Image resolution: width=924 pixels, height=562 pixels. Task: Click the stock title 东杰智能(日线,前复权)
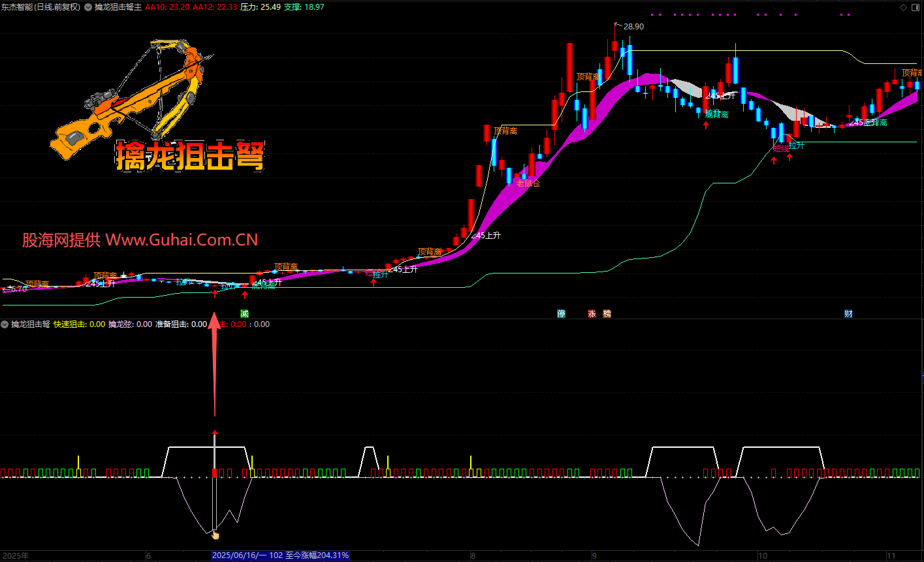coord(40,7)
